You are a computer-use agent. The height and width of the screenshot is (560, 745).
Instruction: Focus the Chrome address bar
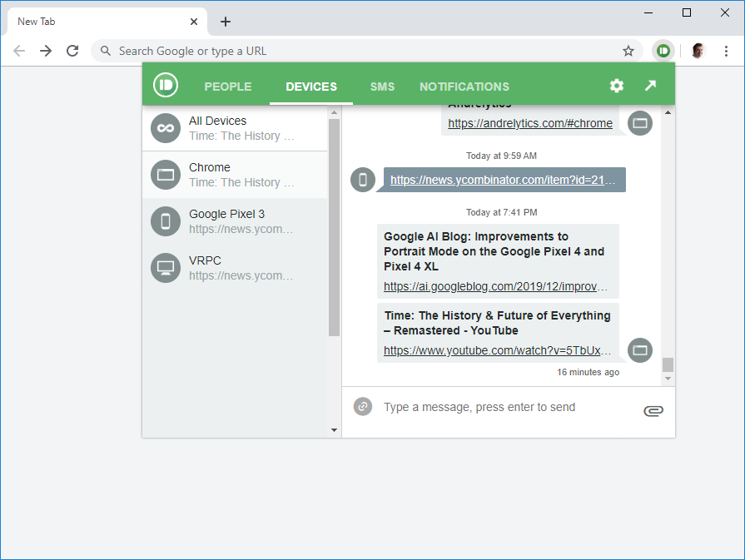pos(367,51)
